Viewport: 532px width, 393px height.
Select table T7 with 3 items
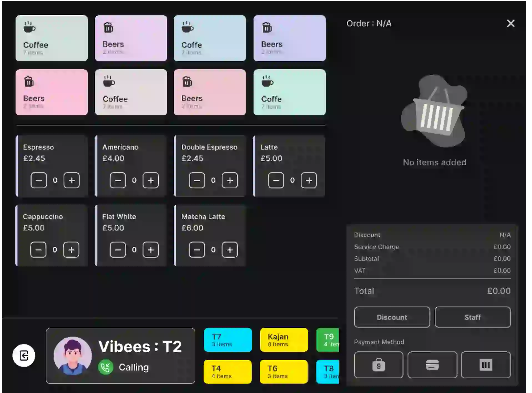point(228,340)
